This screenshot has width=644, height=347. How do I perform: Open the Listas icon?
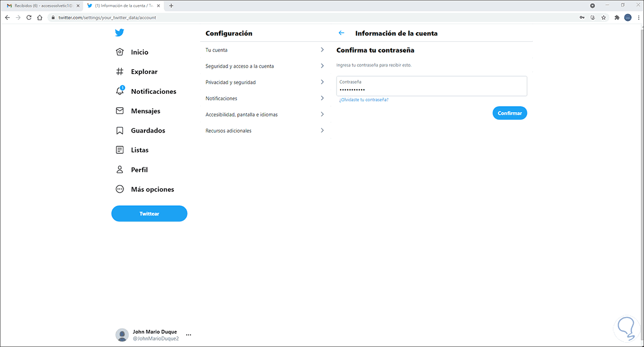[120, 150]
